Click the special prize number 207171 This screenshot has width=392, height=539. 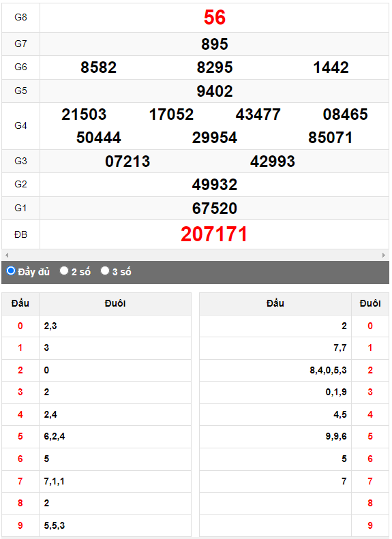[x=214, y=234]
